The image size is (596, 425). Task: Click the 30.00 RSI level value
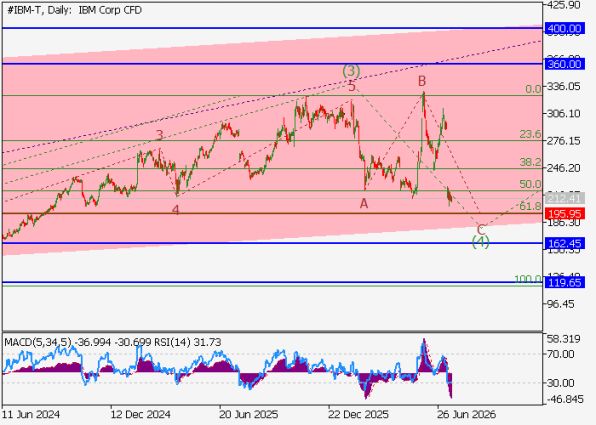(x=561, y=383)
